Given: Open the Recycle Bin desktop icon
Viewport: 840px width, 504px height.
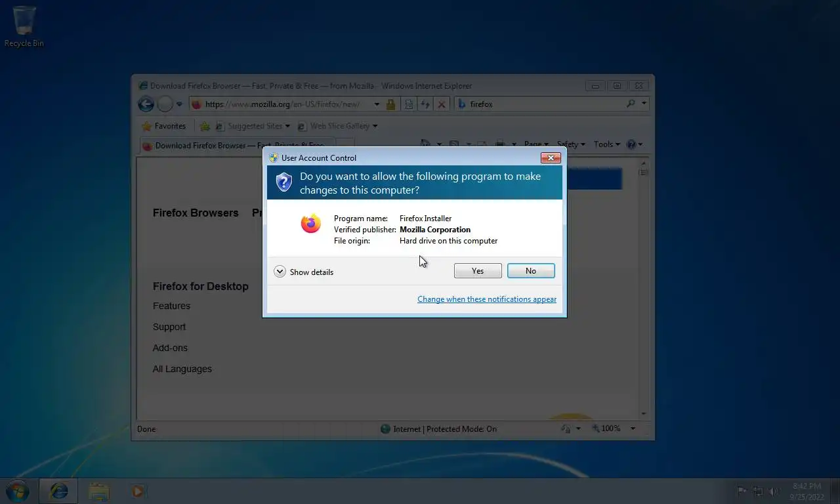Looking at the screenshot, I should pos(24,26).
